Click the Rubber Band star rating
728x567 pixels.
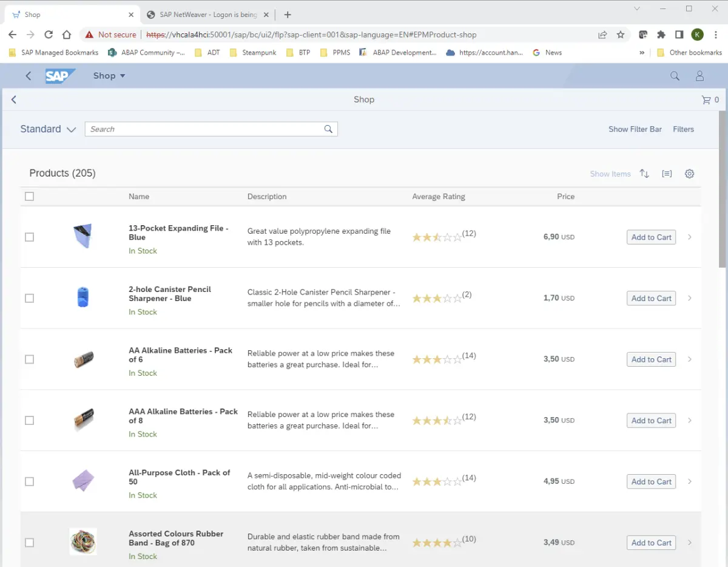pyautogui.click(x=437, y=543)
